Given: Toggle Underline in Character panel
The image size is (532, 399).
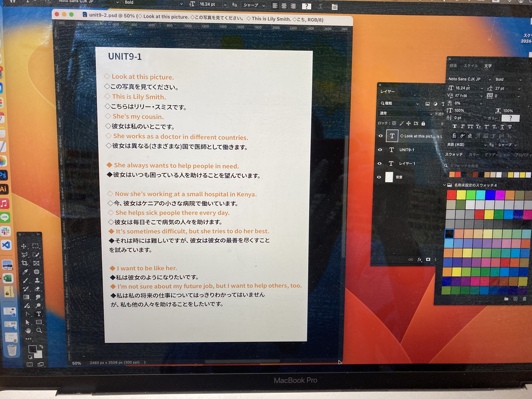Looking at the screenshot, I should [502, 126].
